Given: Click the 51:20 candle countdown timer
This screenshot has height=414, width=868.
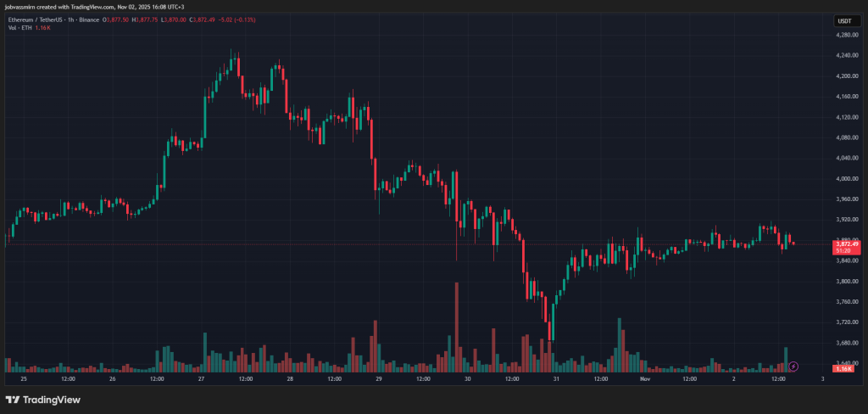Looking at the screenshot, I should click(x=843, y=250).
